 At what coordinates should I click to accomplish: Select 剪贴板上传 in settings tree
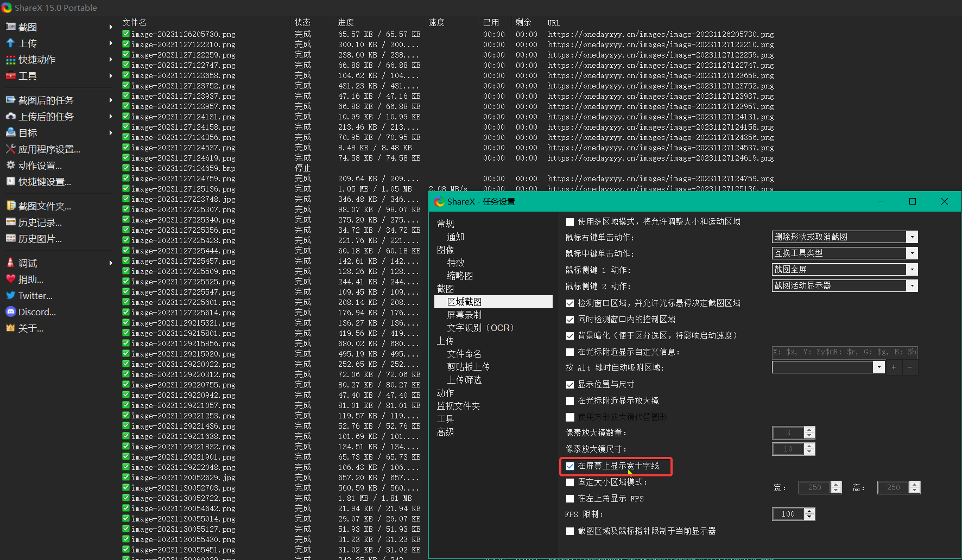[469, 367]
